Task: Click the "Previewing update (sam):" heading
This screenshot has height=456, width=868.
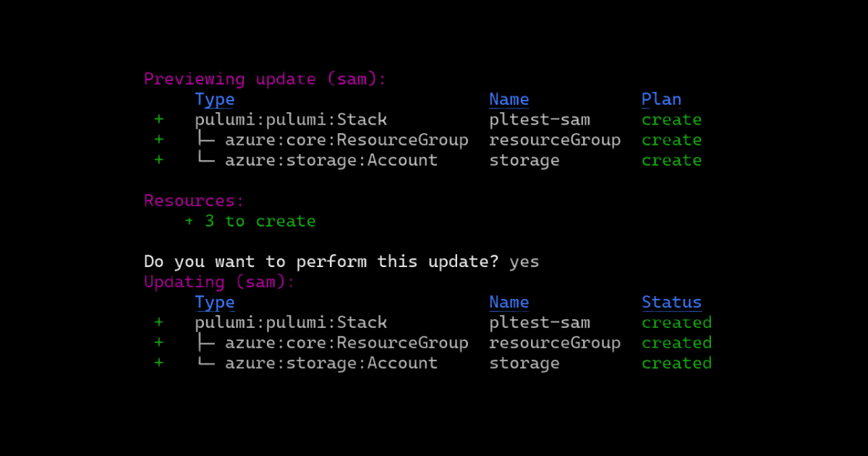Action: [265, 80]
